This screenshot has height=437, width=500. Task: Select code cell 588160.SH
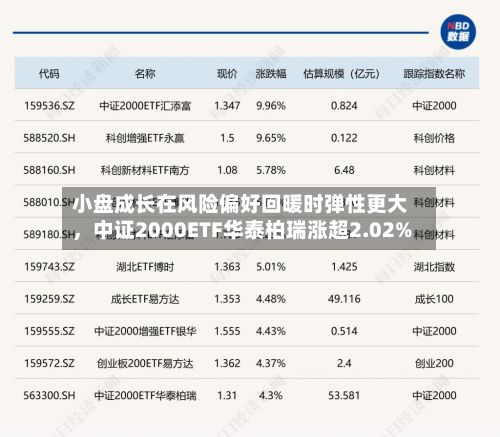pos(49,170)
